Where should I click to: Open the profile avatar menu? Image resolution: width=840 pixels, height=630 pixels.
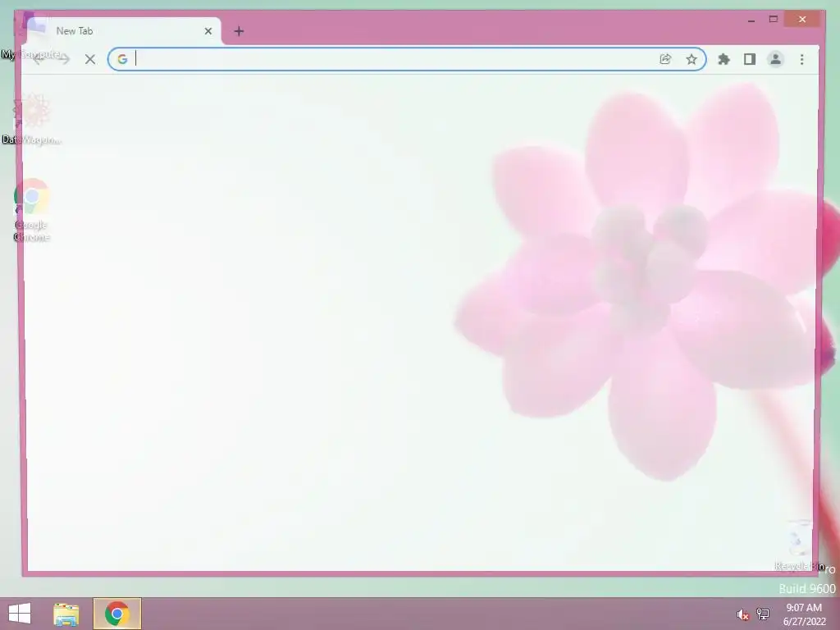point(775,59)
